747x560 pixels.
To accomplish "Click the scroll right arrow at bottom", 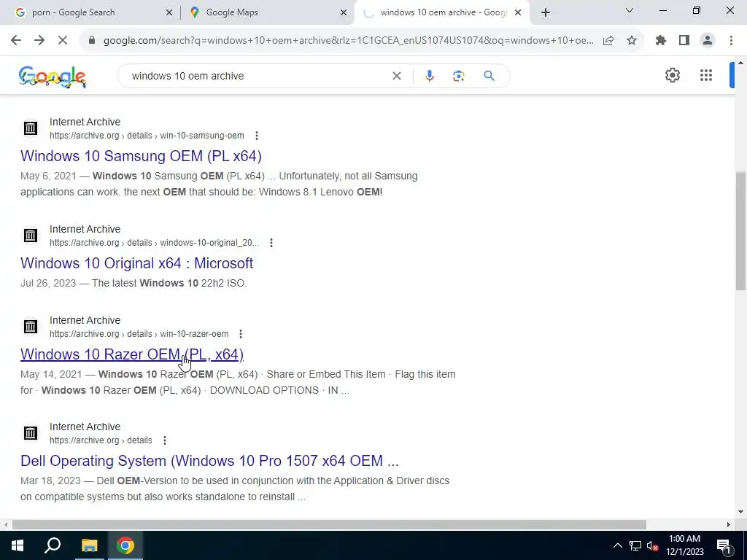I will [x=729, y=525].
